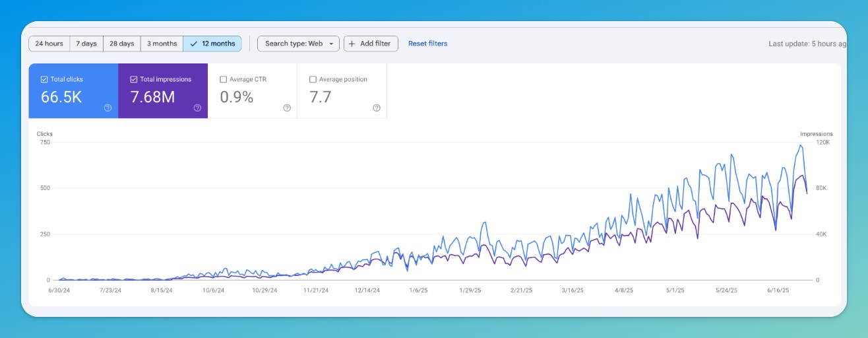Screen dimensions: 868x338
Task: Click the Average CTR help question mark
Action: [x=287, y=108]
